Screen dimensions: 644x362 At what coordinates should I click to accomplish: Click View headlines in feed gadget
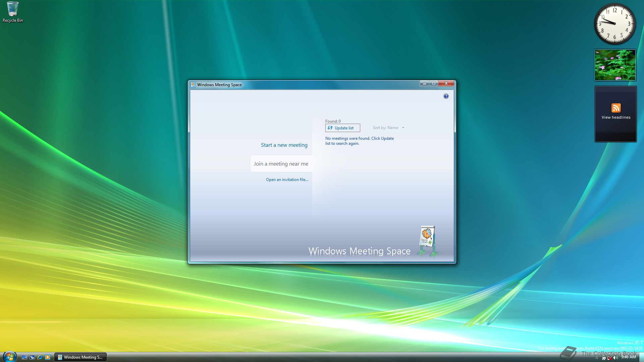click(x=616, y=117)
